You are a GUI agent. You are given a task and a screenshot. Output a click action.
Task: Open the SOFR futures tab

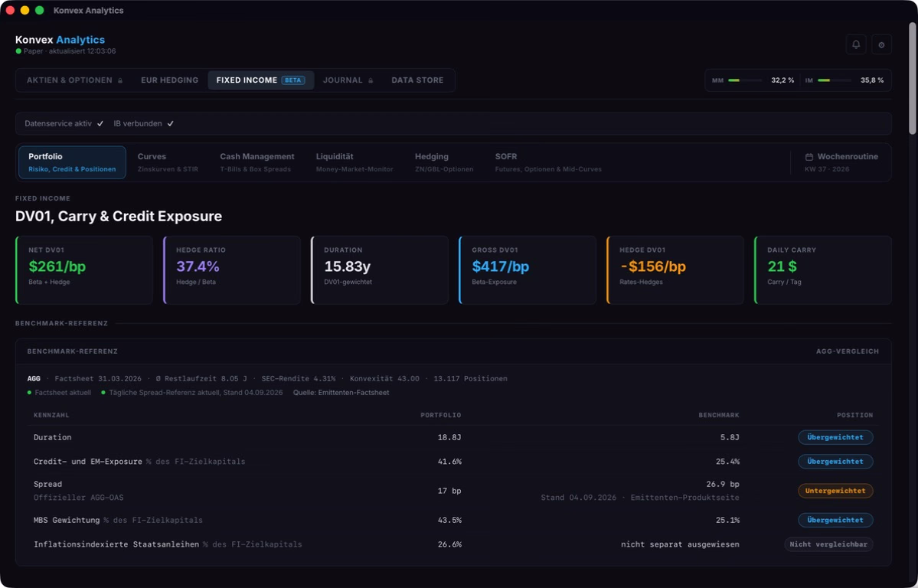(x=548, y=162)
